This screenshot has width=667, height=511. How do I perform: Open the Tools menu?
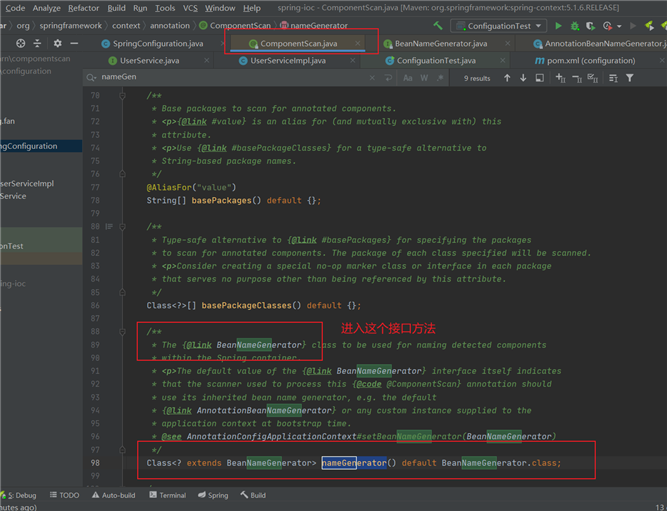coord(165,8)
